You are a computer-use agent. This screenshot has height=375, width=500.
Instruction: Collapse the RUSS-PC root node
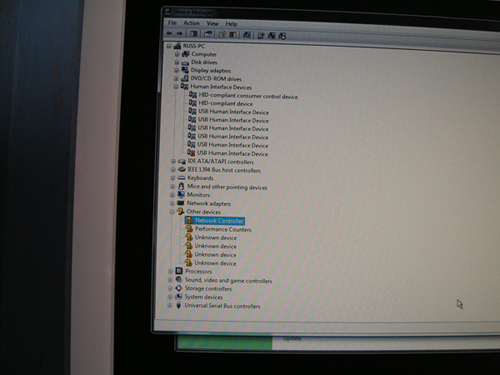(x=169, y=46)
